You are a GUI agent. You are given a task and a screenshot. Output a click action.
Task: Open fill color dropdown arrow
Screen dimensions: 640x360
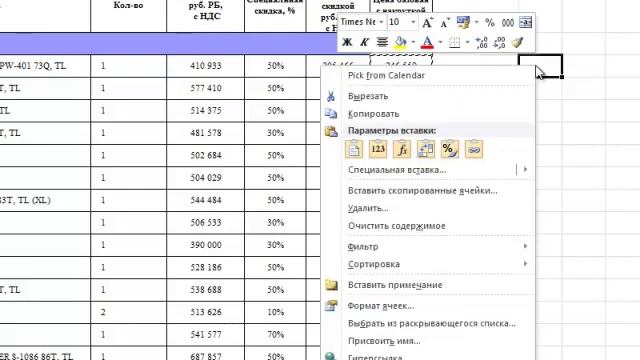(413, 42)
